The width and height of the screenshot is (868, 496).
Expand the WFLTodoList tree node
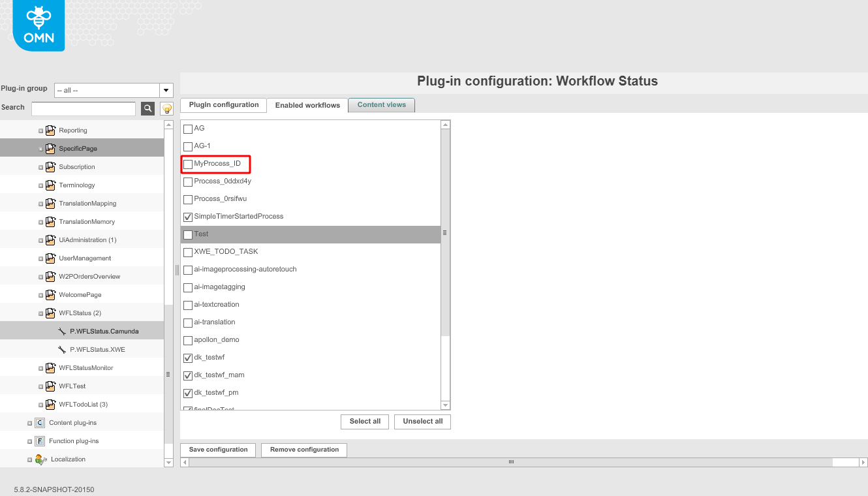[40, 405]
